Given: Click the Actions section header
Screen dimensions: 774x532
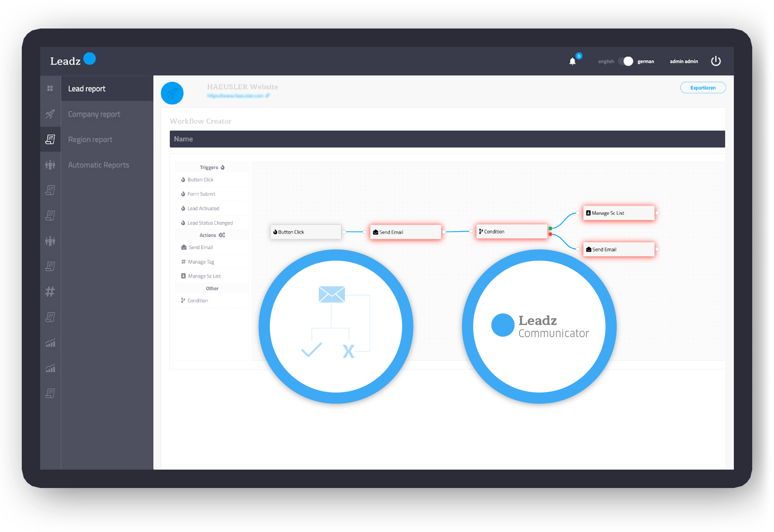Looking at the screenshot, I should click(212, 235).
